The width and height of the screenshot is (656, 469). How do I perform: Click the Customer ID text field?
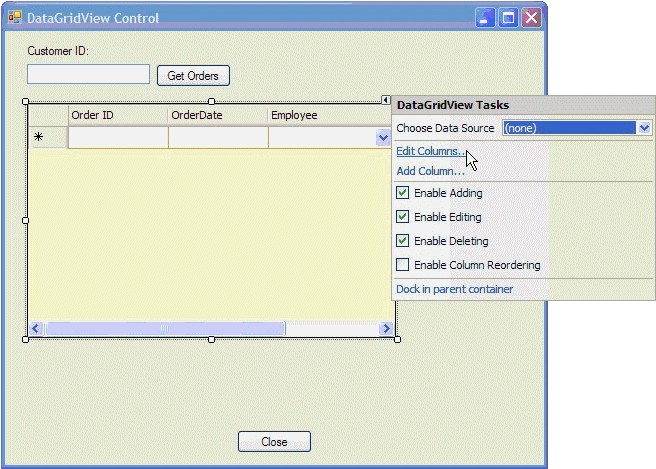(x=88, y=74)
